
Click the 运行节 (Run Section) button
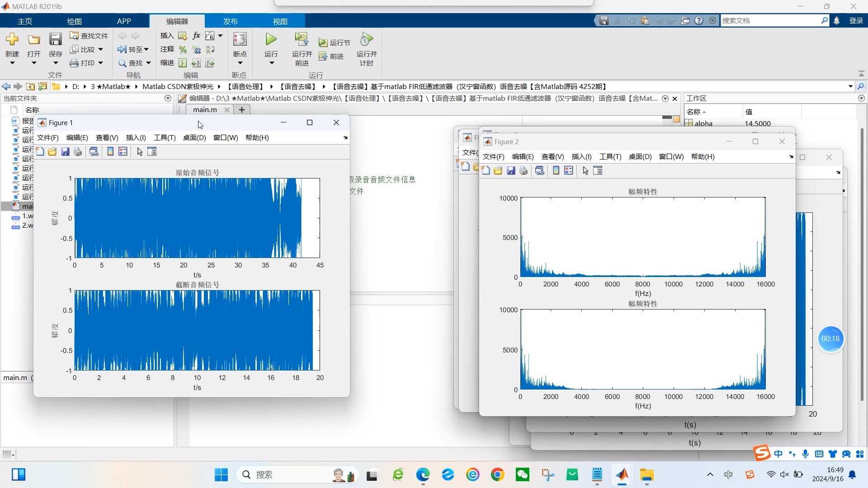click(x=335, y=42)
